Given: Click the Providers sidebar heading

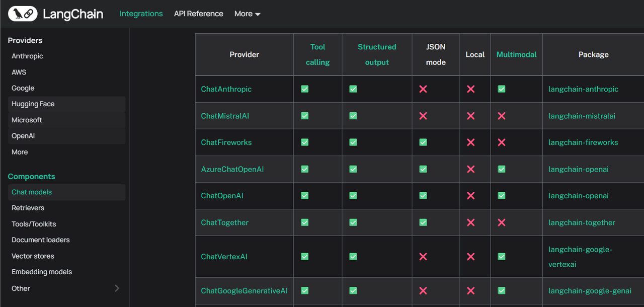Looking at the screenshot, I should (x=25, y=40).
